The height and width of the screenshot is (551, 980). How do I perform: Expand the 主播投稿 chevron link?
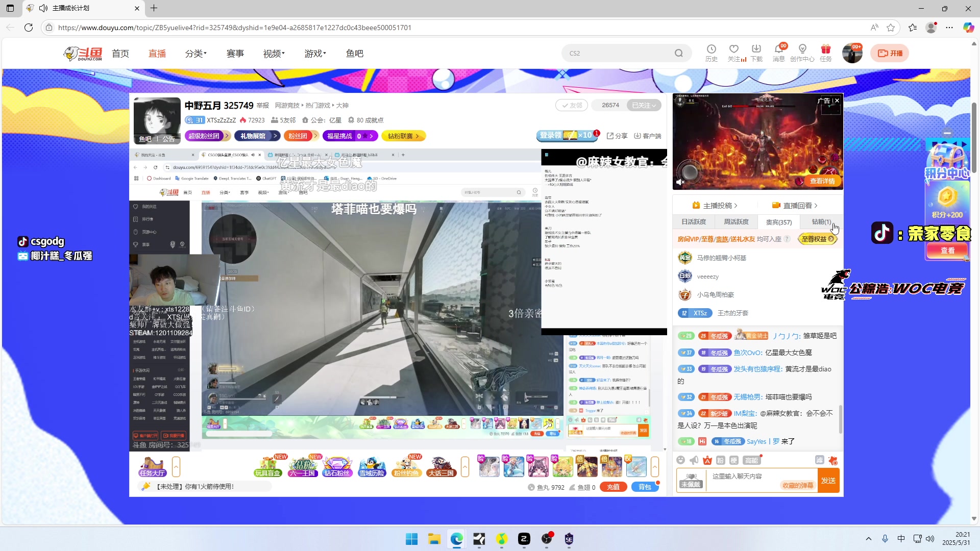coord(715,205)
